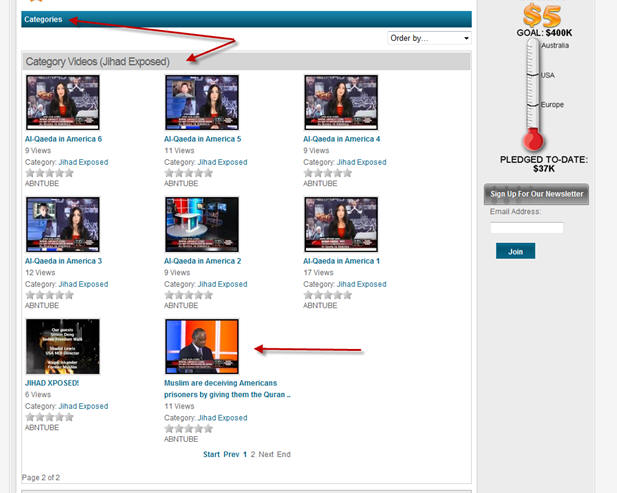Click the Al-Qaeda in America 4 title link
The width and height of the screenshot is (617, 493).
[342, 139]
